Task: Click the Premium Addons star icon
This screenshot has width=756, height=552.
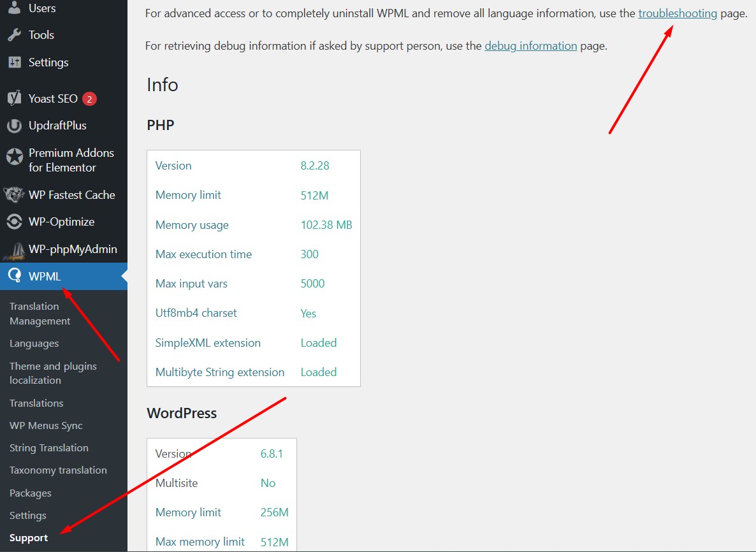Action: coord(15,157)
